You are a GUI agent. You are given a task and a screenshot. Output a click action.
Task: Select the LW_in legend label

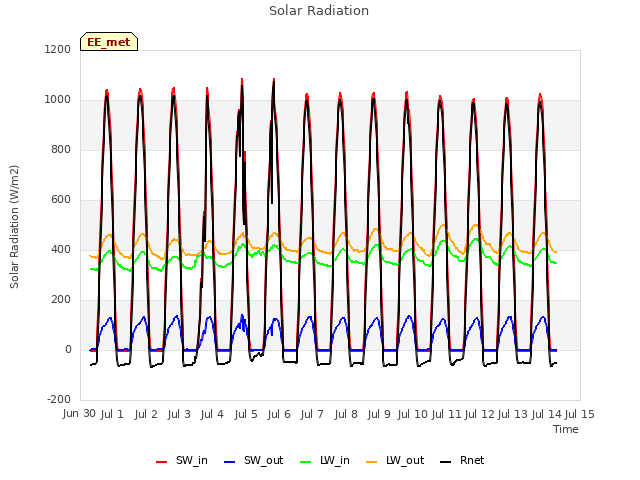[x=335, y=460]
